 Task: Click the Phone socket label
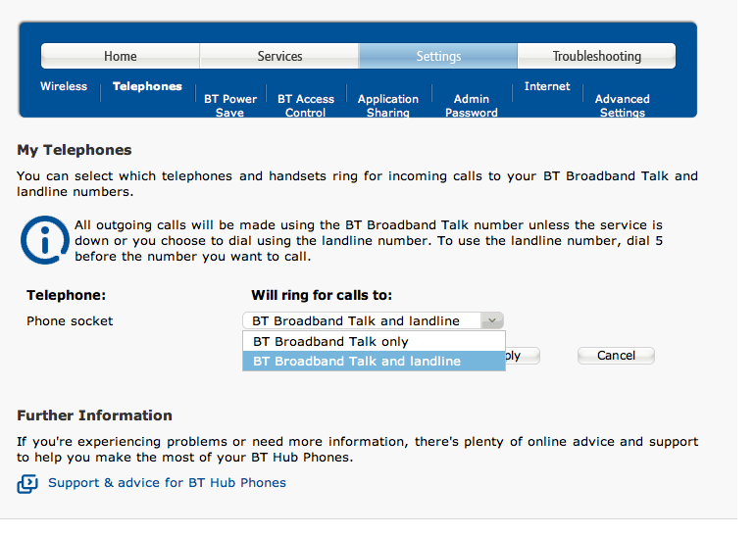(70, 321)
